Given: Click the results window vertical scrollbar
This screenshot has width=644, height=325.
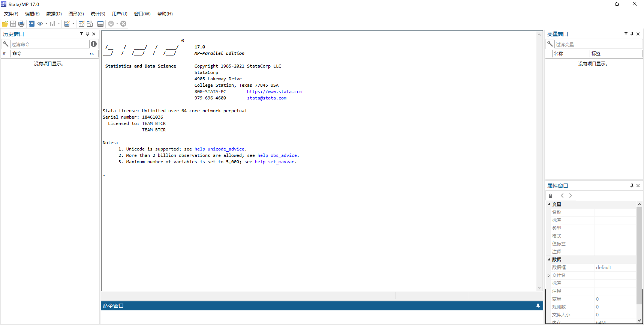Looking at the screenshot, I should [539, 161].
